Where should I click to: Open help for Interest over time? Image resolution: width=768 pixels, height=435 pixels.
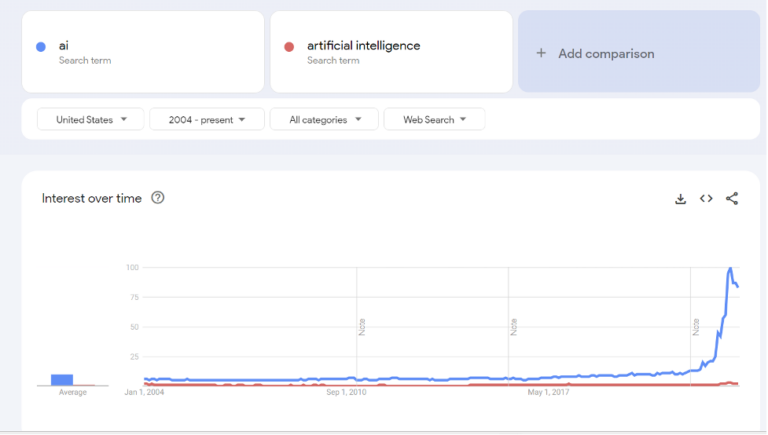tap(158, 198)
